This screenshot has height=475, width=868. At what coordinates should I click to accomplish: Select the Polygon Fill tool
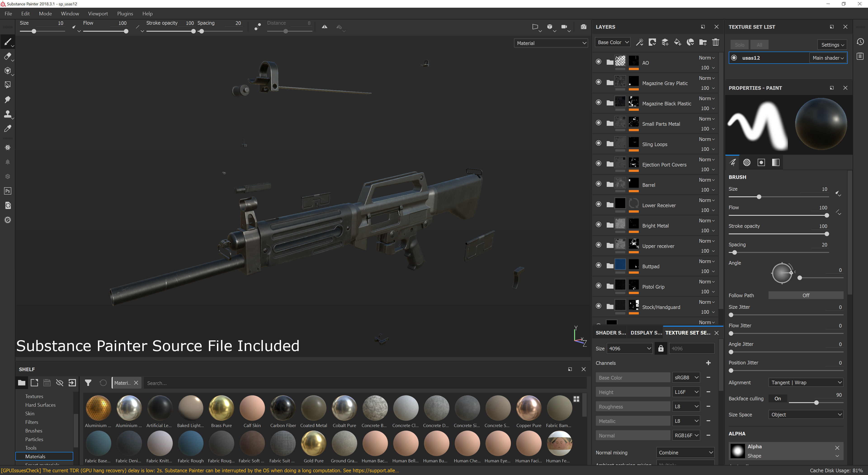7,85
